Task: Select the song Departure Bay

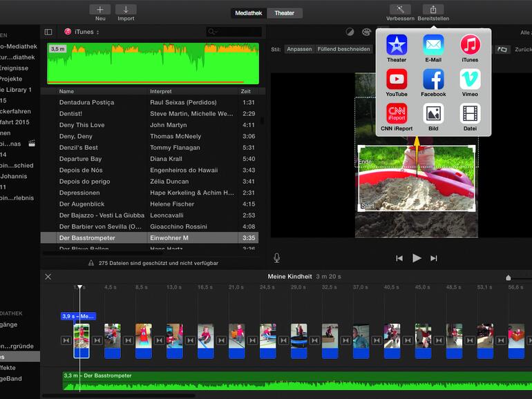Action: click(80, 159)
